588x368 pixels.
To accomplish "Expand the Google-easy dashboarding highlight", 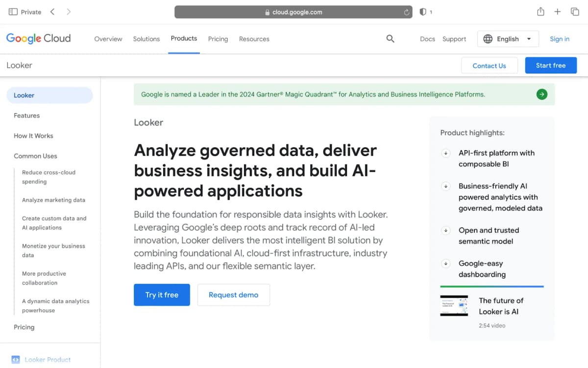I will [x=446, y=264].
